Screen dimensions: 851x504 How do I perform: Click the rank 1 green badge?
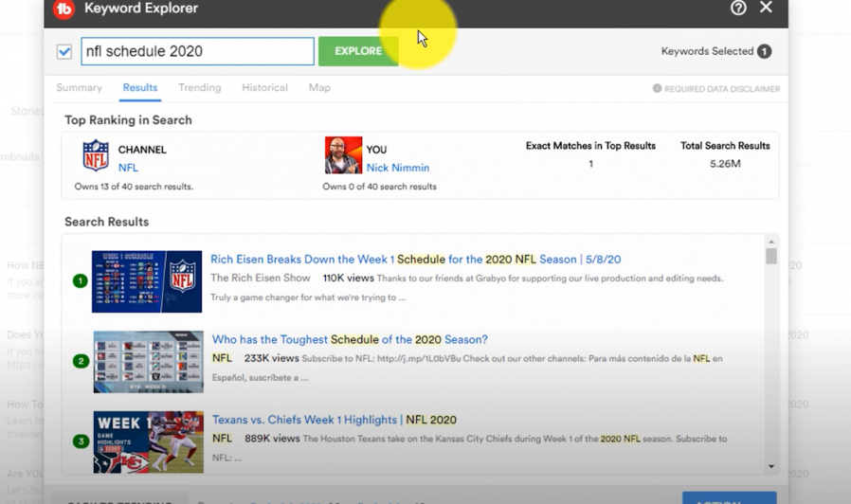[x=81, y=281]
